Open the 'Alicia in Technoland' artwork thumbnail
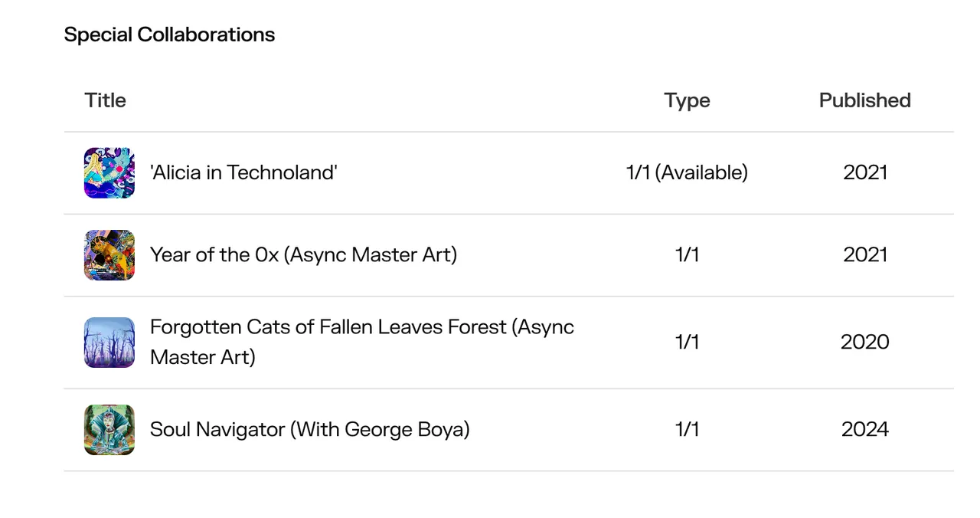 coord(109,173)
